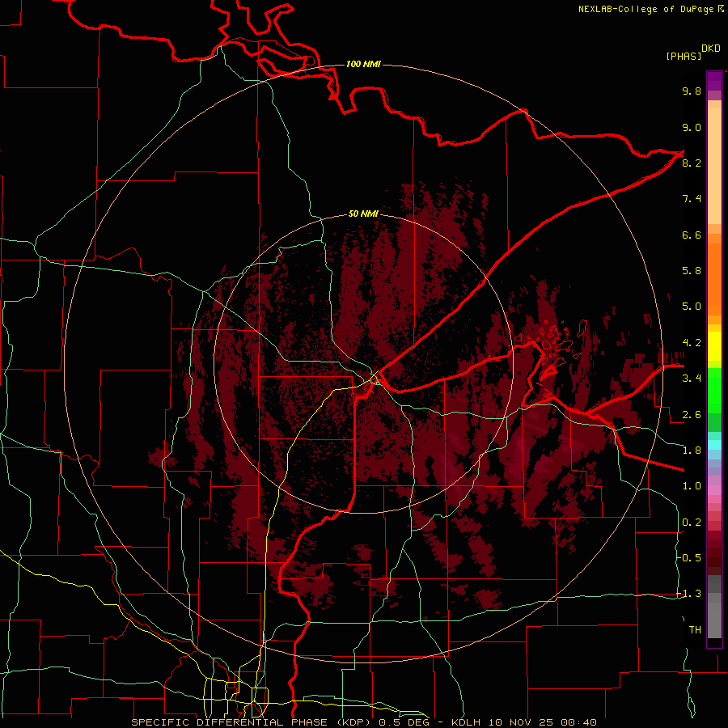
Task: Select the 0.2 scale value
Action: click(692, 522)
